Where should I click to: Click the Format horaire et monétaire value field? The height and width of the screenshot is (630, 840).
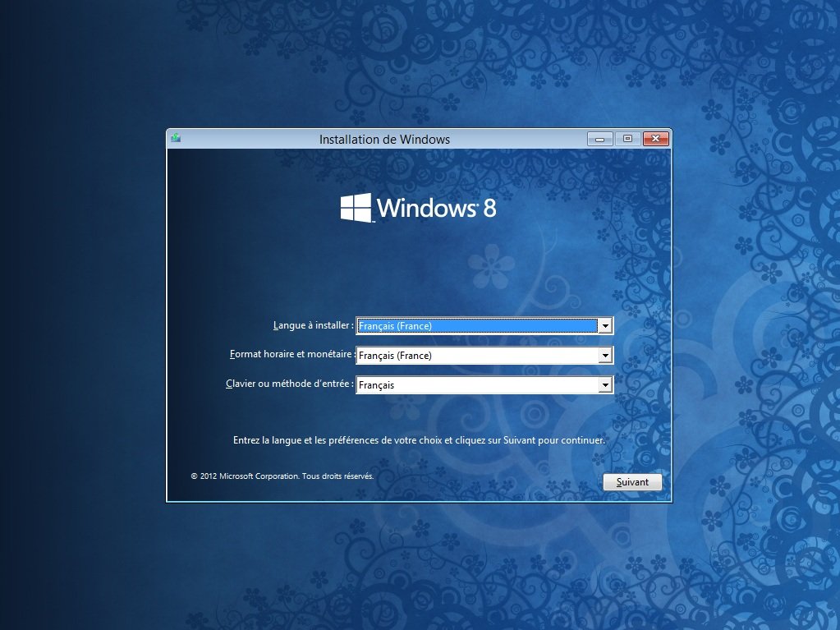[x=476, y=356]
